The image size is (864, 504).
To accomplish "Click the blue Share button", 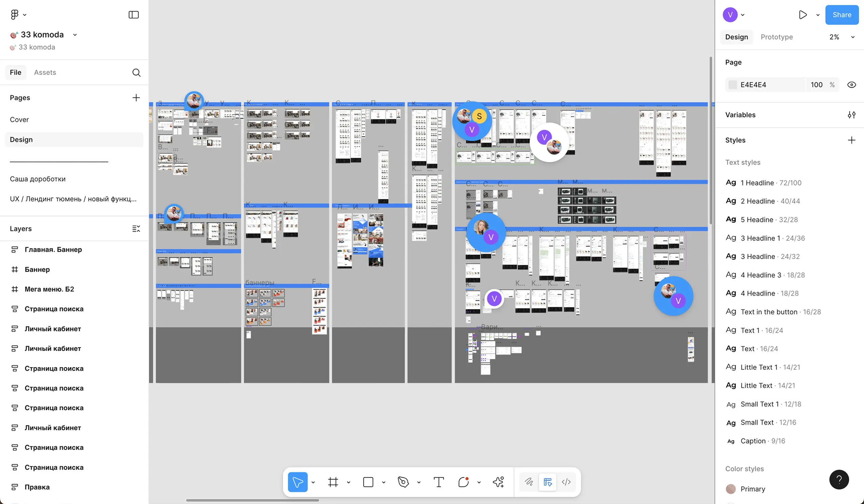I will click(x=842, y=15).
